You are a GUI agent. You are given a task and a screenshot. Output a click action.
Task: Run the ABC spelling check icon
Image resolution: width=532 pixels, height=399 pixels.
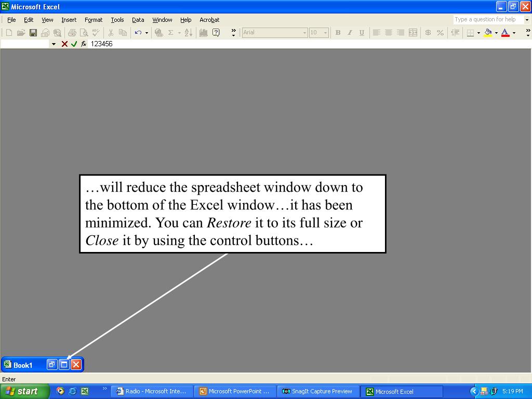tap(96, 33)
